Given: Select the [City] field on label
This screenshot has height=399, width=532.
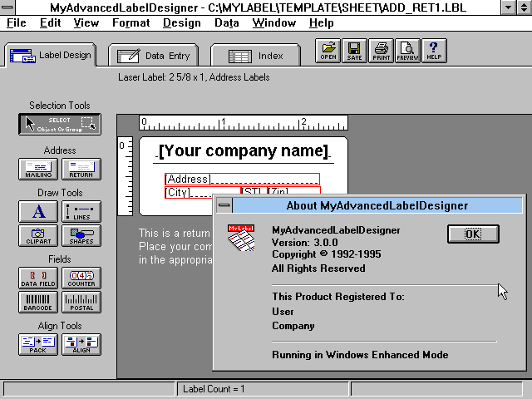Looking at the screenshot, I should 203,192.
